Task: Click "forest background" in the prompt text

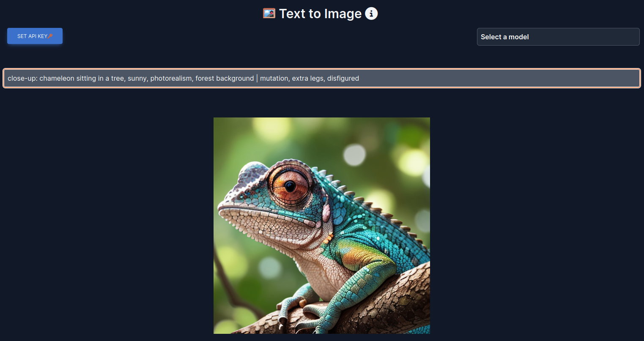Action: (225, 78)
